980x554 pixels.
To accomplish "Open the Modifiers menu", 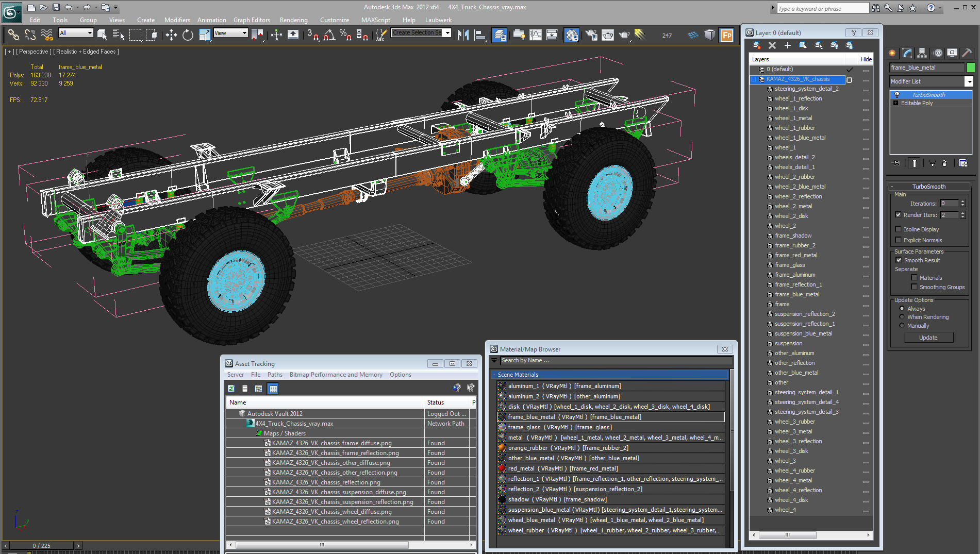I will point(177,20).
